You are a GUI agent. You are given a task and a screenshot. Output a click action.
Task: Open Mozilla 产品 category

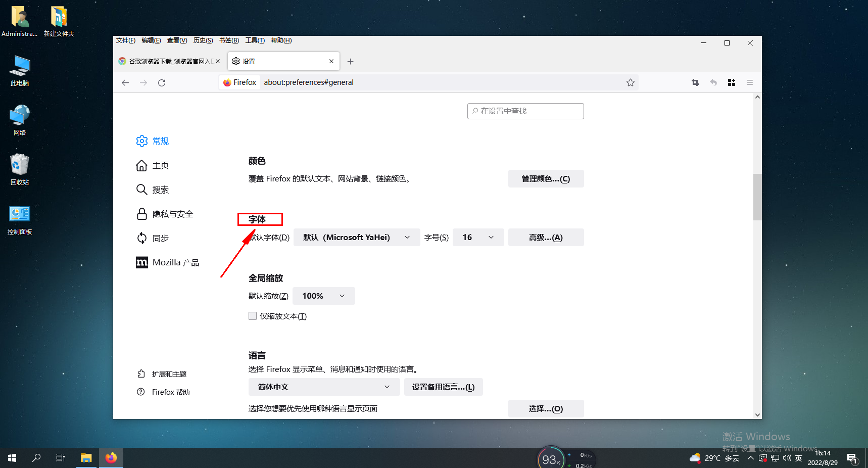click(168, 262)
